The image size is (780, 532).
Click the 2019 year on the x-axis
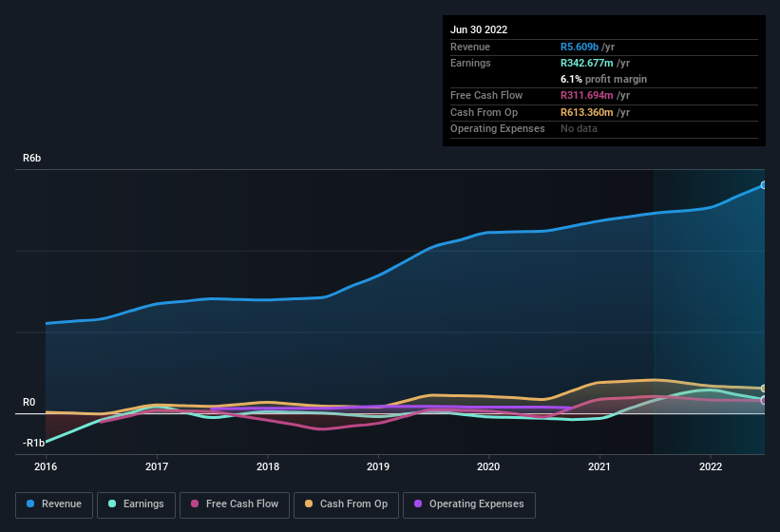378,466
